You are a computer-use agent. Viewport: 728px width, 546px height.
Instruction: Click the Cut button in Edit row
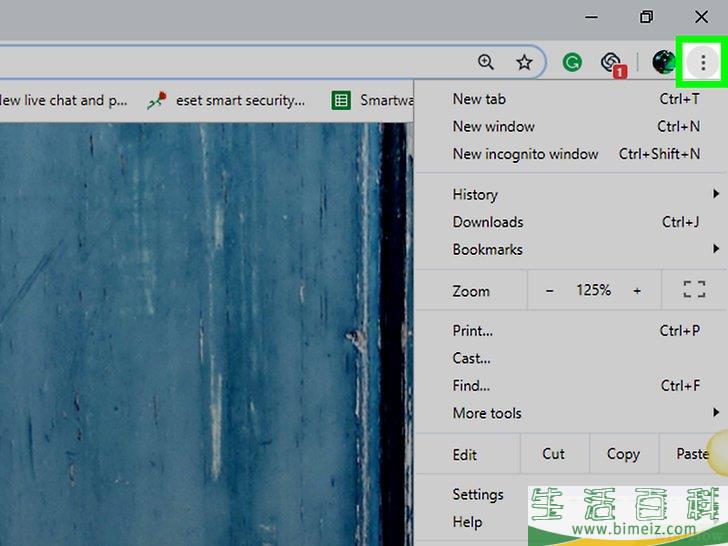(554, 454)
